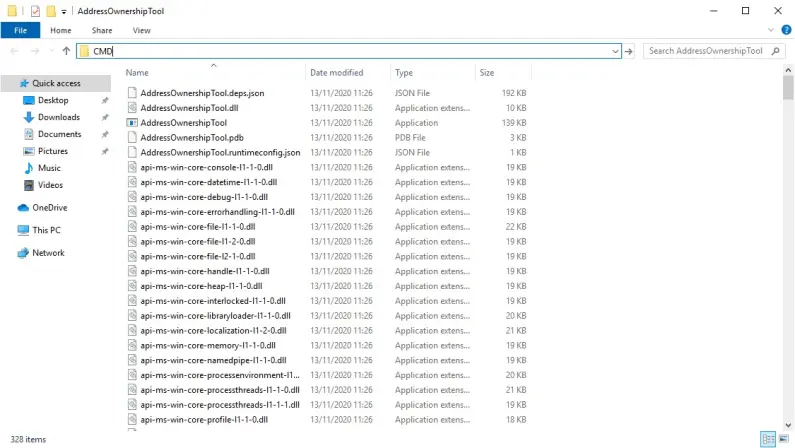Unpin Downloads using its pin icon

pyautogui.click(x=105, y=117)
